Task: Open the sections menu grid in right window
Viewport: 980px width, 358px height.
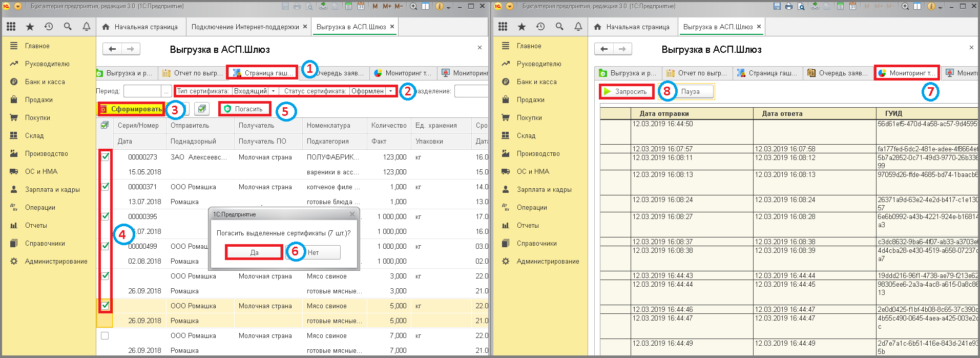Action: tap(503, 27)
